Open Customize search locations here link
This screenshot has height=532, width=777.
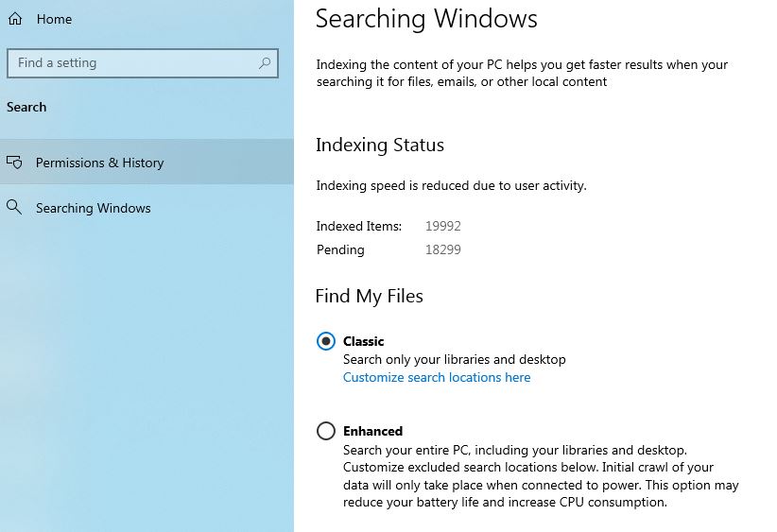click(437, 377)
